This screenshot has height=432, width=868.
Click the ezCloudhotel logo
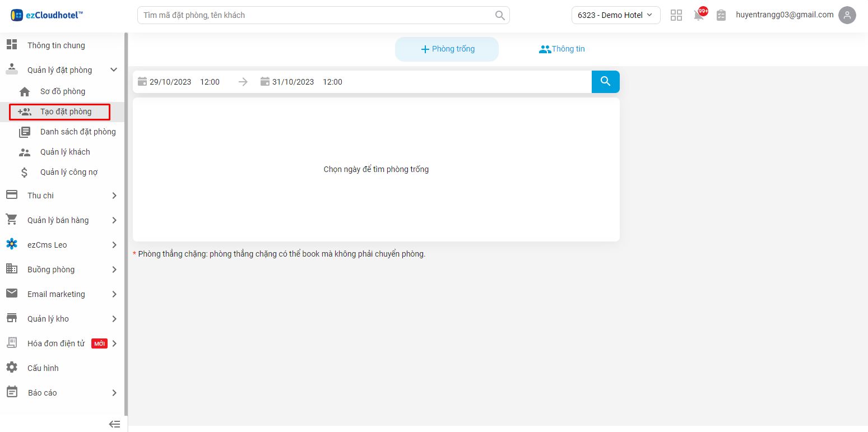[x=47, y=15]
